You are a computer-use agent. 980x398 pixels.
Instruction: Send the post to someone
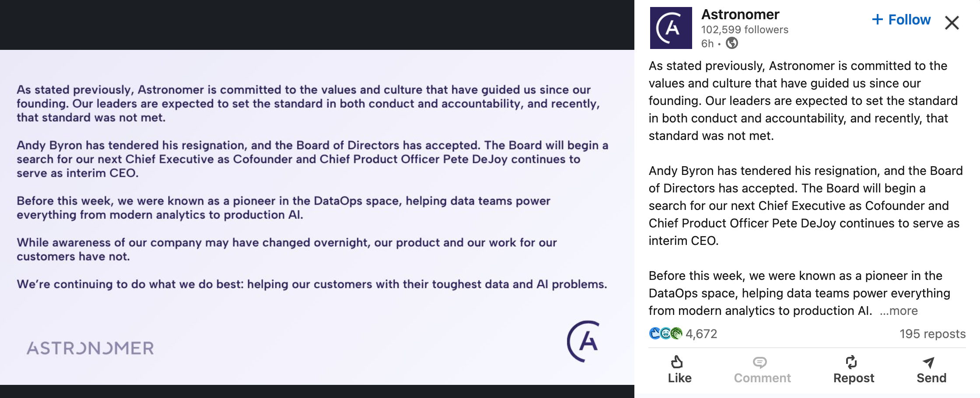pyautogui.click(x=931, y=370)
